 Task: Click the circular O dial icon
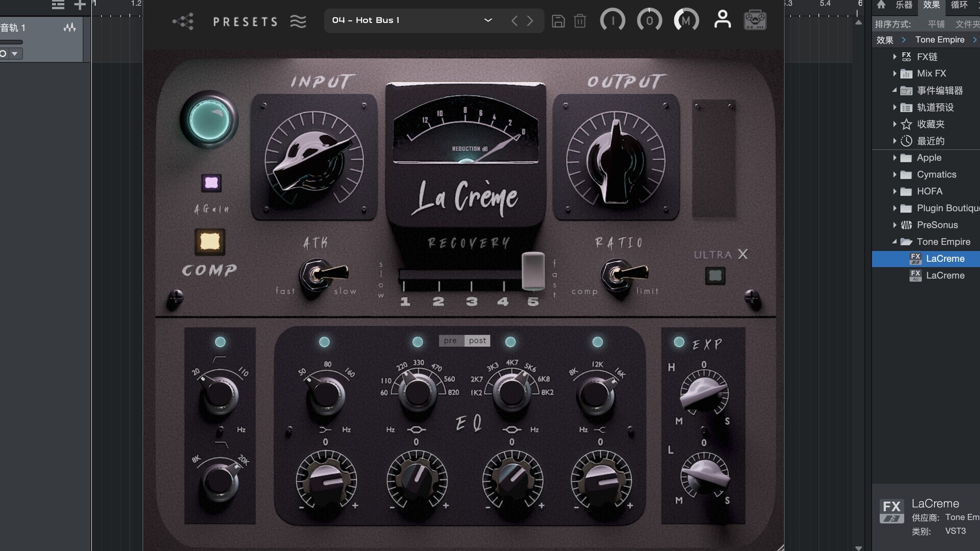[649, 20]
